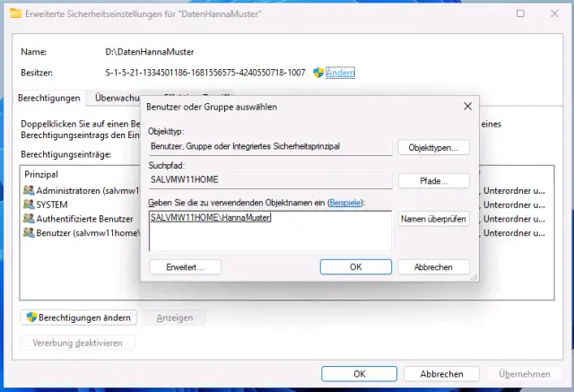The image size is (574, 392).
Task: Click in the object names input field
Action: tap(270, 231)
